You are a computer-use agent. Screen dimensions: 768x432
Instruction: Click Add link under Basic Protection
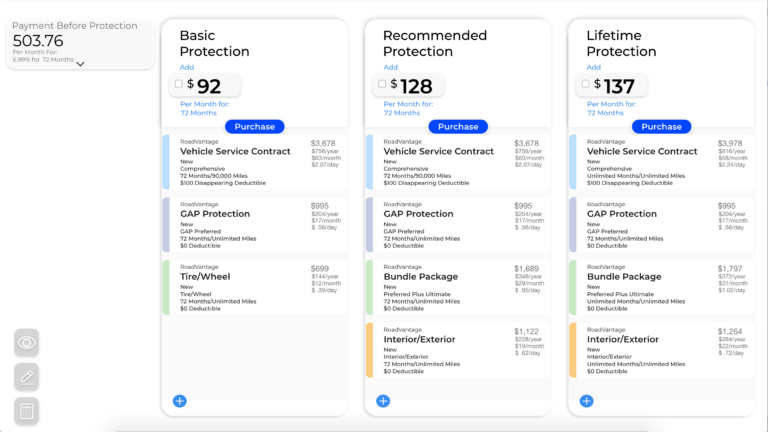click(186, 67)
